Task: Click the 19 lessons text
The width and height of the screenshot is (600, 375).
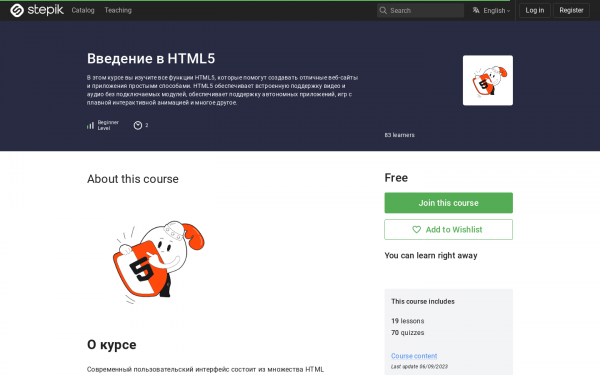Action: (408, 321)
